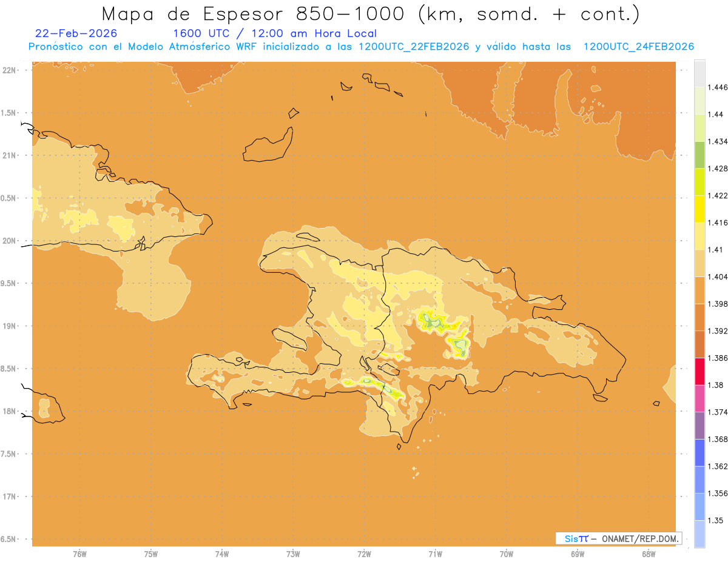Click the legend value '1.392'
This screenshot has height=562, width=728.
719,331
